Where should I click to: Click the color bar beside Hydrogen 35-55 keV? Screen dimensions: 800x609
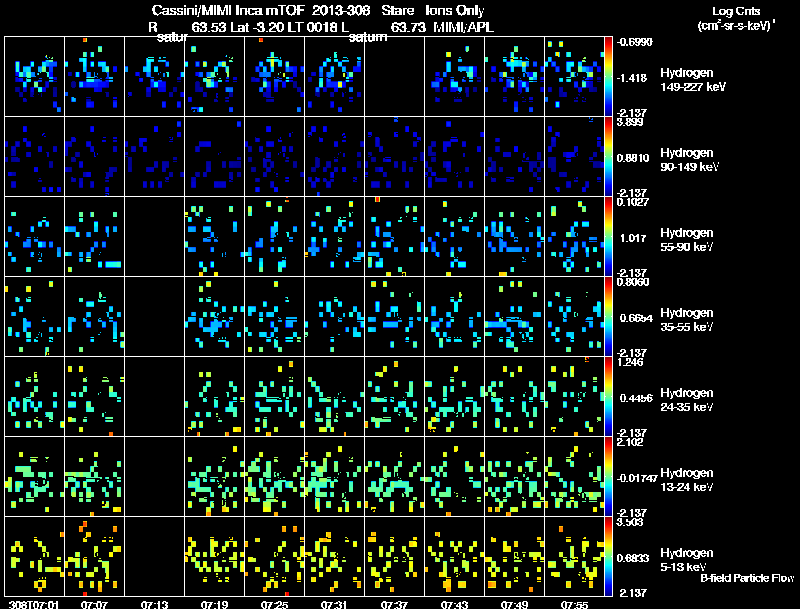(x=608, y=317)
